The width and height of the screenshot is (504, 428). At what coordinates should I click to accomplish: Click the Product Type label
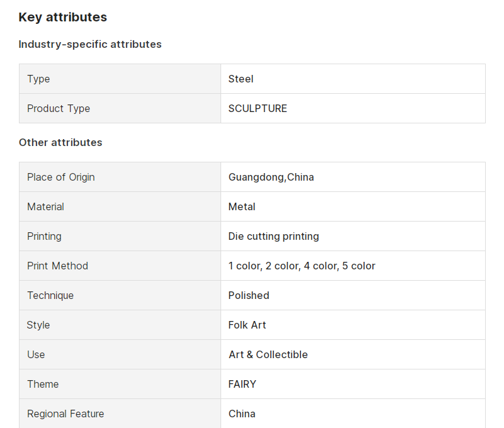coord(59,108)
